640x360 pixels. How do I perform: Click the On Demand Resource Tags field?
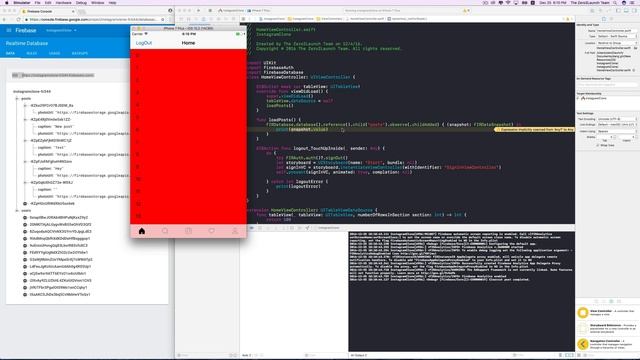607,84
